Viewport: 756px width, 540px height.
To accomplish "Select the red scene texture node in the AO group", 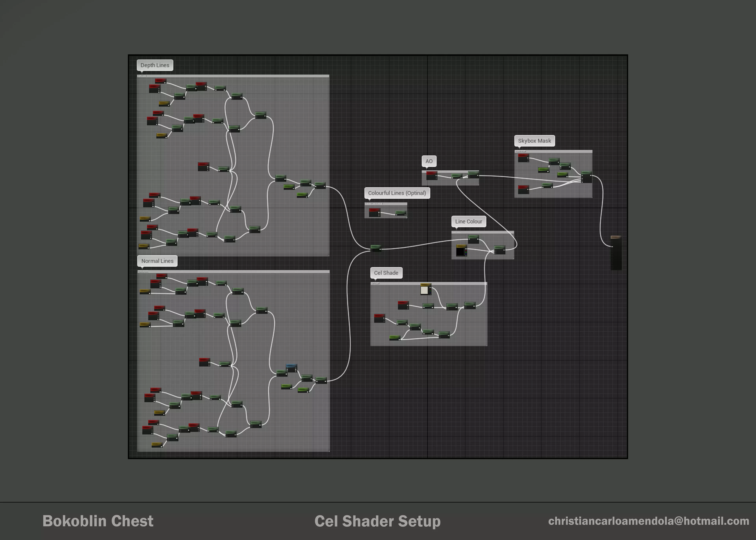I will [432, 176].
